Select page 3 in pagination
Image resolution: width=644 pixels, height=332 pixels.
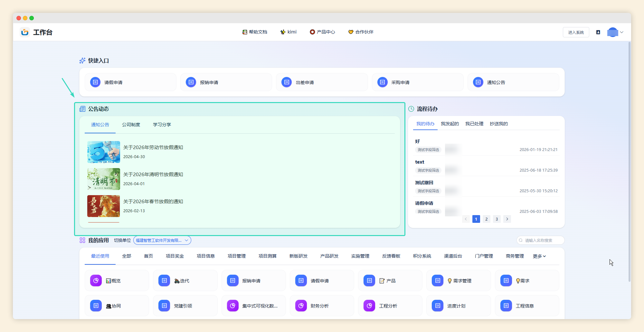point(497,219)
